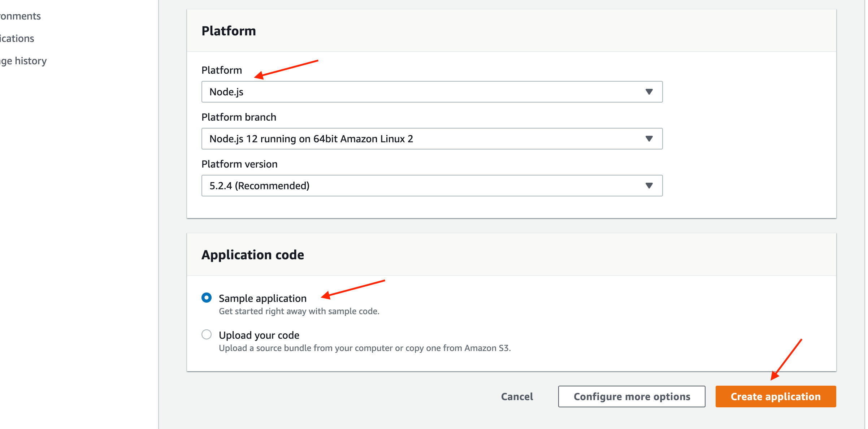Cancel the application creation
868x429 pixels.
(x=517, y=396)
